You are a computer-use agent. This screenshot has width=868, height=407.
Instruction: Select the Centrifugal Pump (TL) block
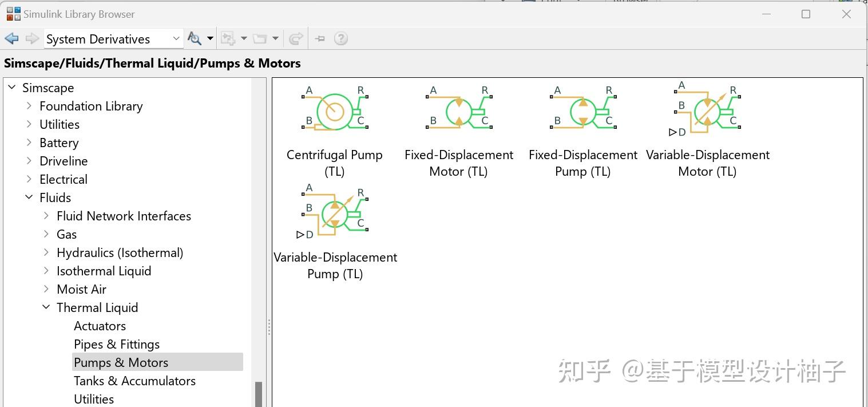(x=334, y=111)
